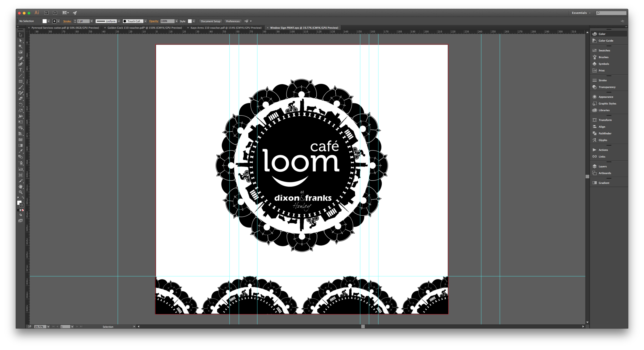This screenshot has height=350, width=644.
Task: Open the fill color dropdown
Action: (x=49, y=21)
